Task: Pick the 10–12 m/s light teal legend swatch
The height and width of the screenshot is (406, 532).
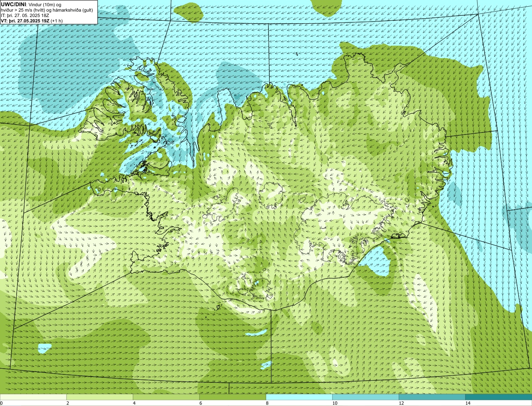Action: pyautogui.click(x=366, y=397)
